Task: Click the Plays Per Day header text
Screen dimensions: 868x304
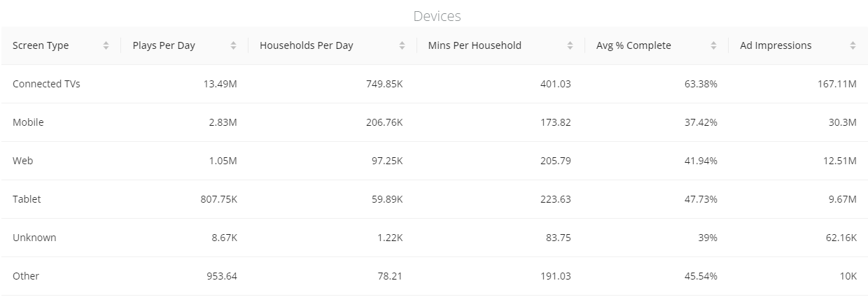Action: pyautogui.click(x=164, y=45)
